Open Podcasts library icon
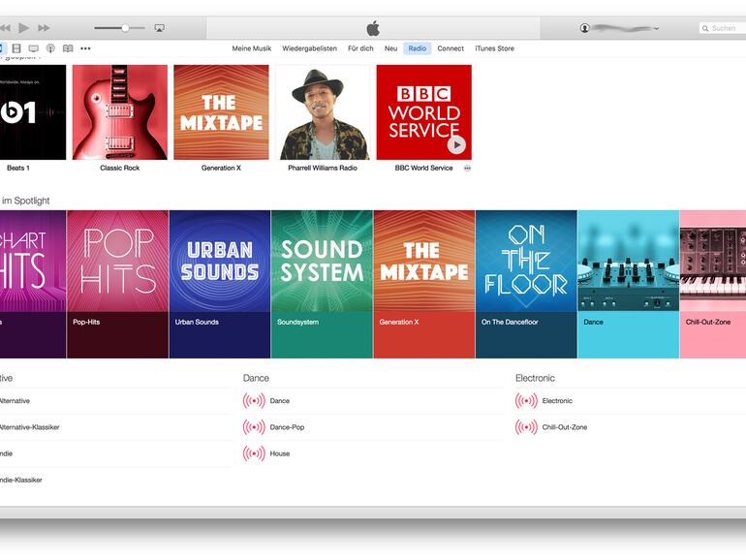The image size is (746, 560). (x=50, y=48)
